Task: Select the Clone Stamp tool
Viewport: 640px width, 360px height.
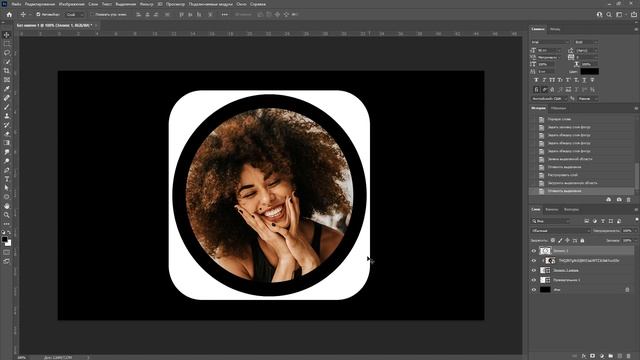Action: click(x=7, y=116)
